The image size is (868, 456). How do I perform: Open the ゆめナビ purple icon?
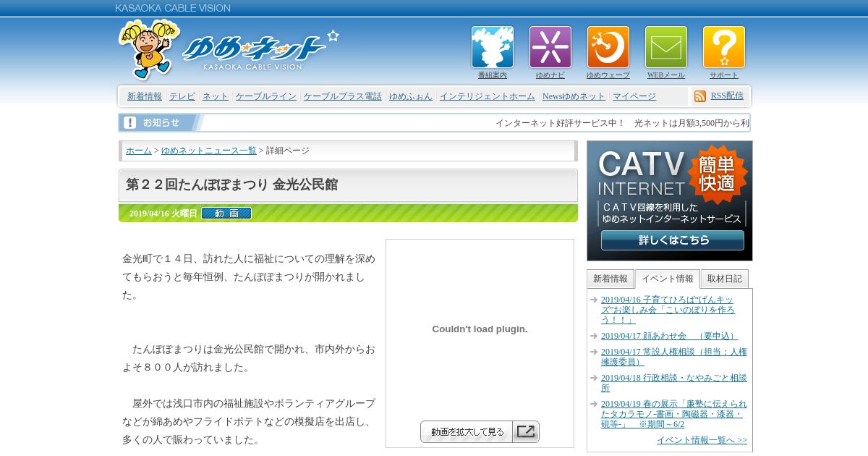pyautogui.click(x=550, y=47)
